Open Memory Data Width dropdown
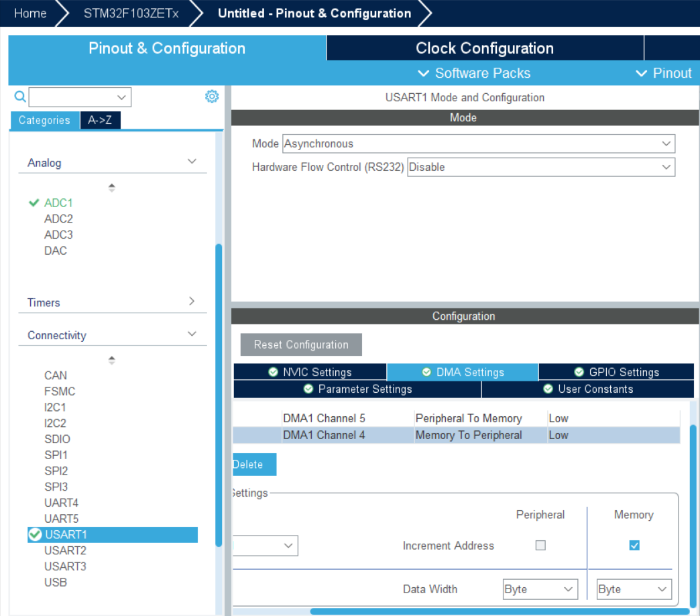This screenshot has height=616, width=700. coord(634,589)
